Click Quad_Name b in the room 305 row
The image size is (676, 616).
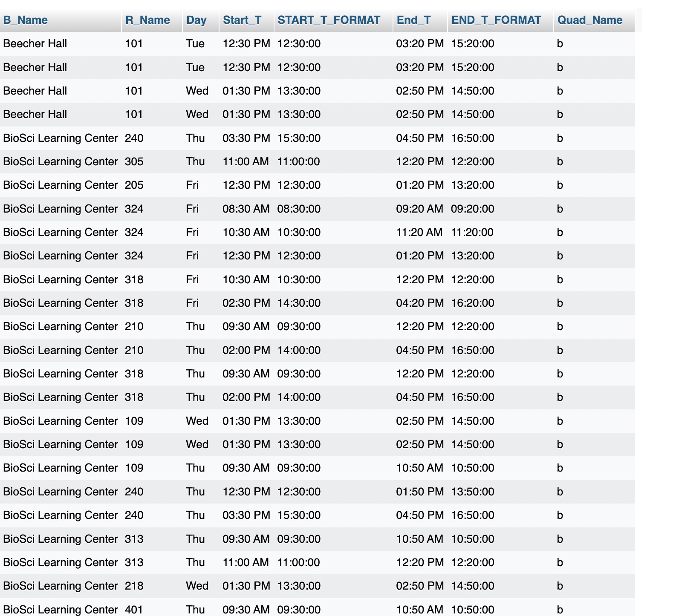560,161
